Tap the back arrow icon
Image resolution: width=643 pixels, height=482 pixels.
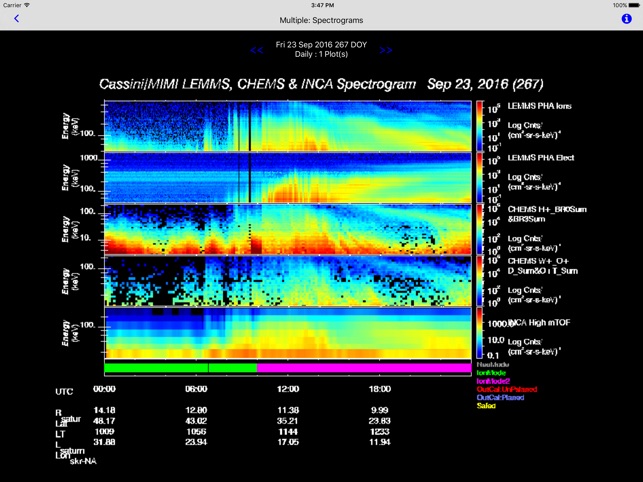[16, 18]
